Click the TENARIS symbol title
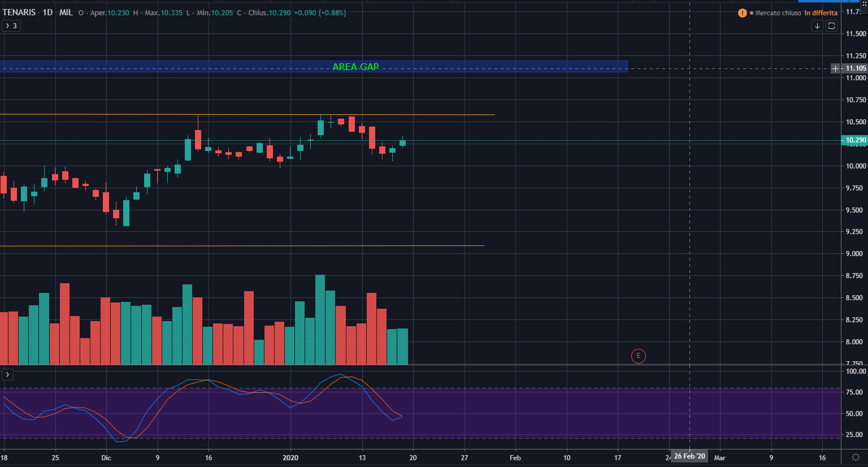 [x=19, y=12]
